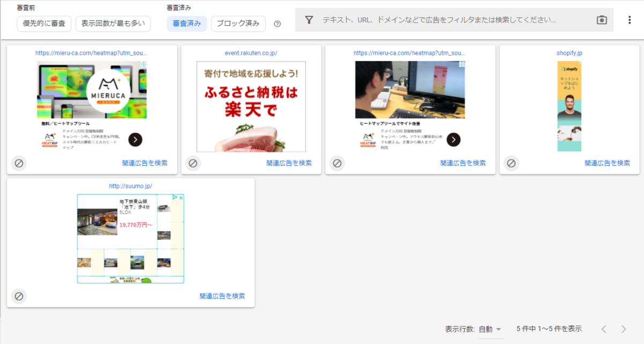This screenshot has width=644, height=344.
Task: Block the event.rakuten.co.jp ad
Action: [193, 163]
